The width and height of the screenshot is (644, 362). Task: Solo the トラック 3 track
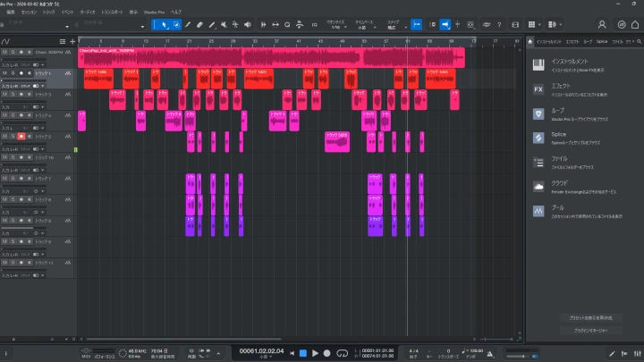pos(13,94)
